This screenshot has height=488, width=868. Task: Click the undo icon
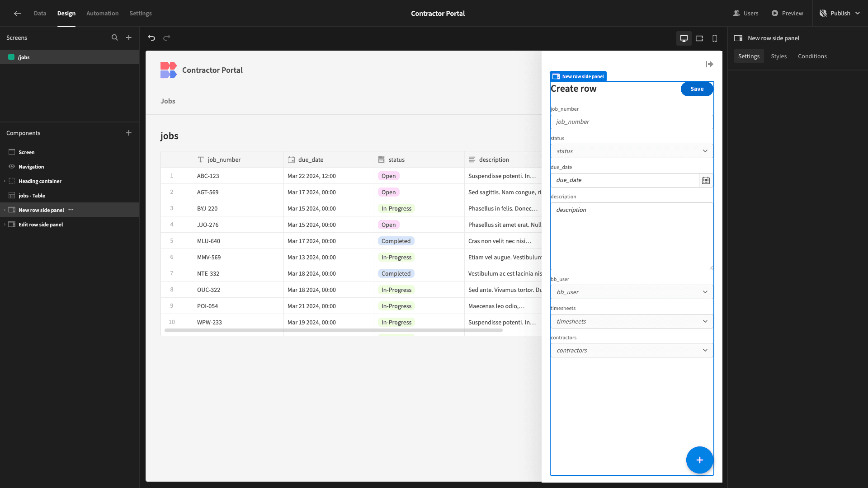(x=151, y=38)
